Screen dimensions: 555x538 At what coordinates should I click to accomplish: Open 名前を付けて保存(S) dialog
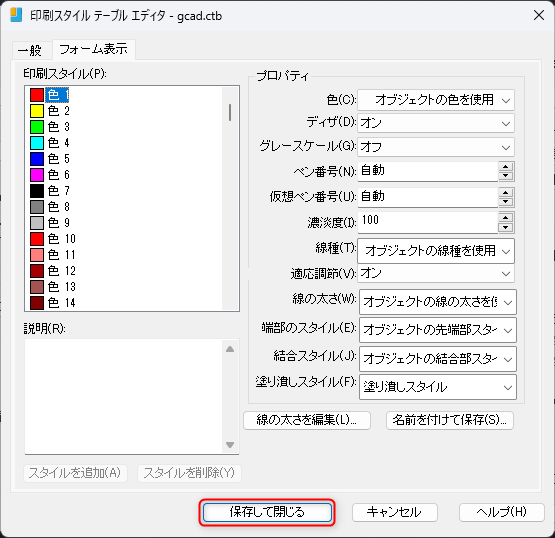[x=450, y=420]
